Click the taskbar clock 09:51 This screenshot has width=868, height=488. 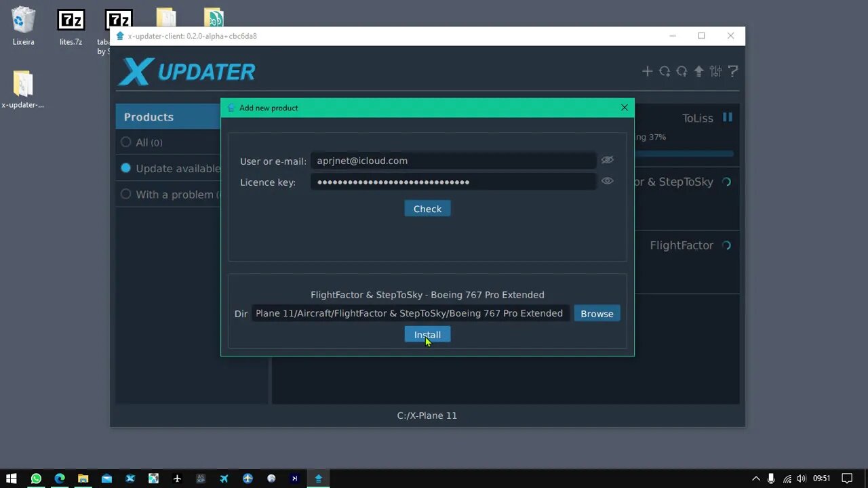(821, 479)
